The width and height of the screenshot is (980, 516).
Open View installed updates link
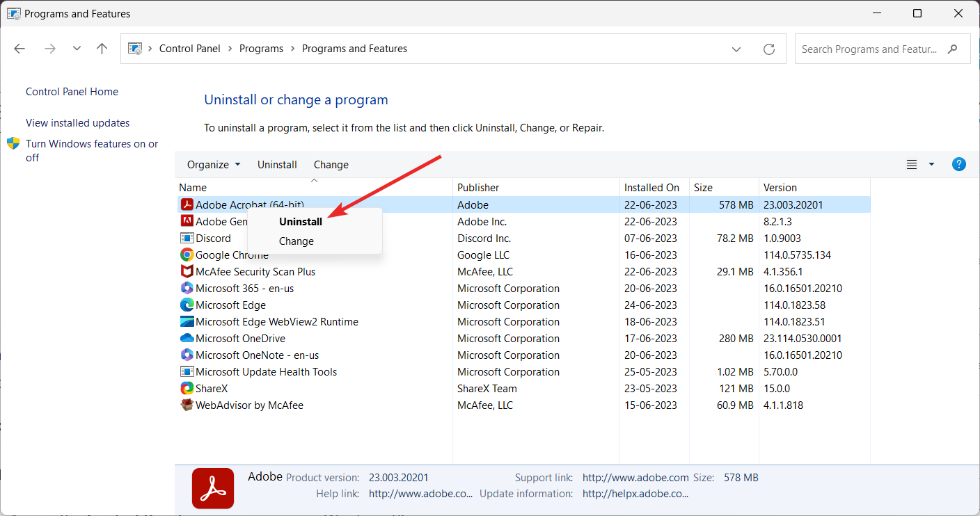tap(78, 123)
